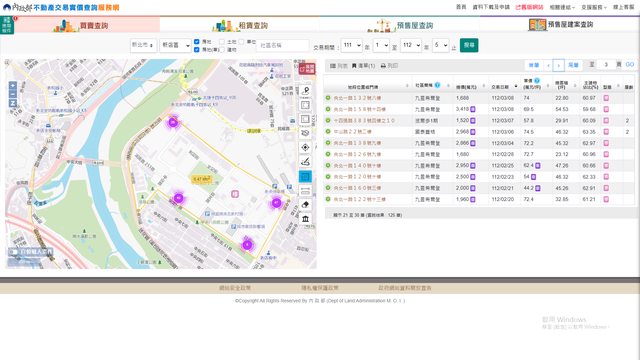
Task: Select the location pin search map tool
Action: point(305,90)
